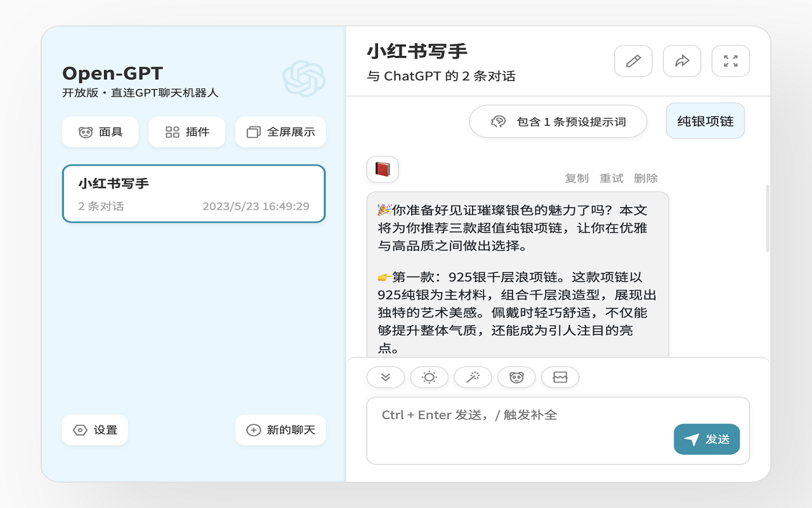Click the chat area vertical scrollbar

coord(768,218)
